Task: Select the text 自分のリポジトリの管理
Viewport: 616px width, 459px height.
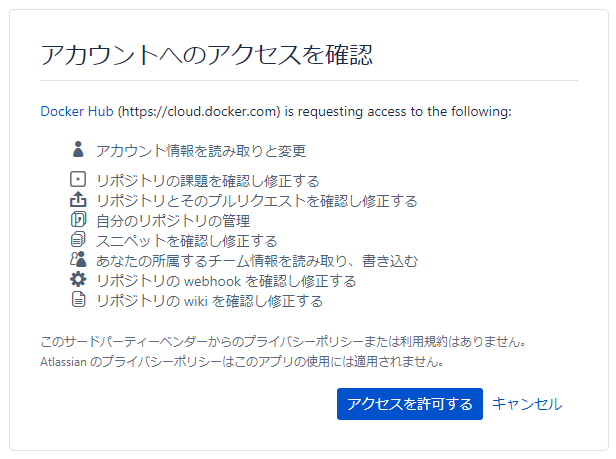Action: (x=173, y=221)
